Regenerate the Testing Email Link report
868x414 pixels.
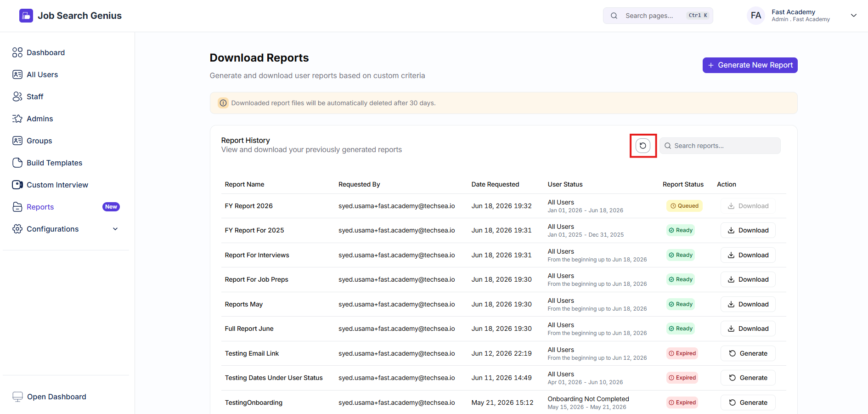pos(748,353)
